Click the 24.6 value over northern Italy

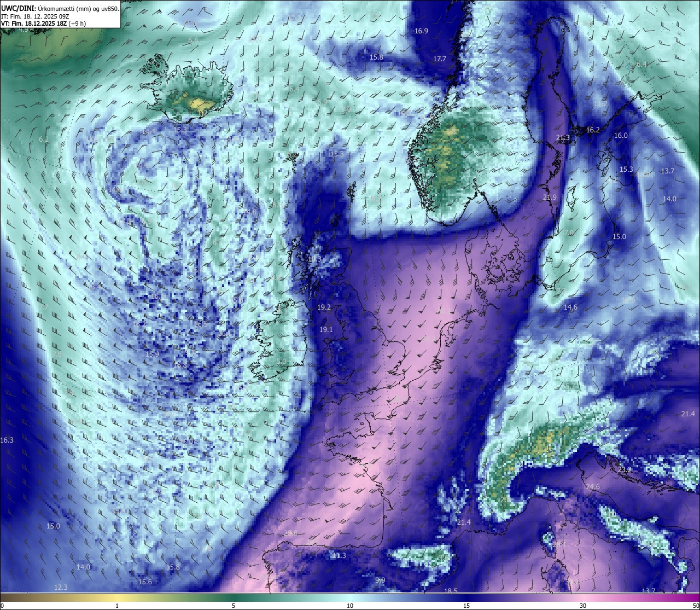592,487
